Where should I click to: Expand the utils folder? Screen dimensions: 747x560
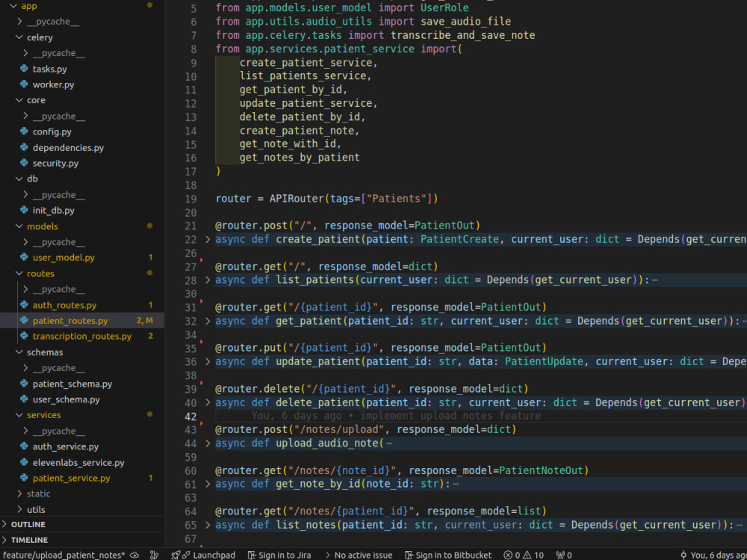click(x=19, y=509)
